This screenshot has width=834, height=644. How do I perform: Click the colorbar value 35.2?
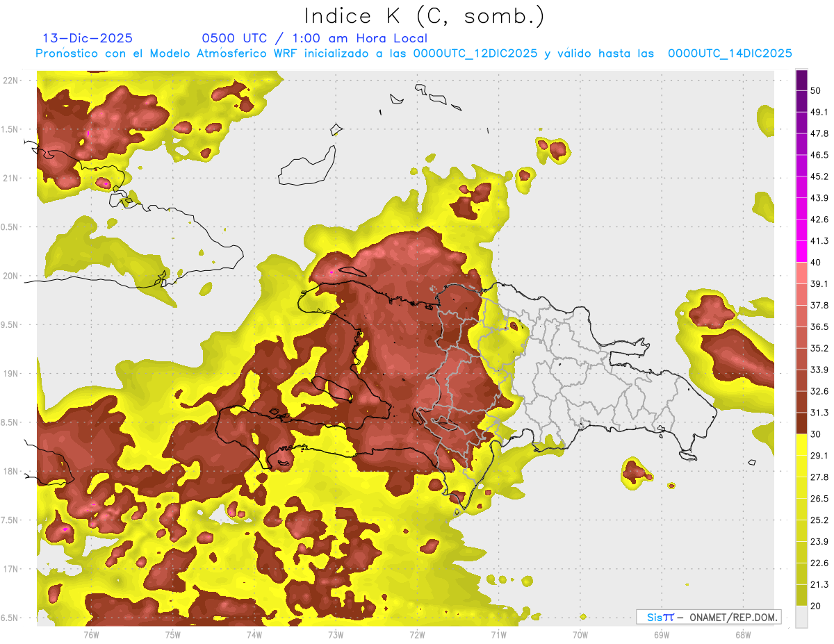819,348
